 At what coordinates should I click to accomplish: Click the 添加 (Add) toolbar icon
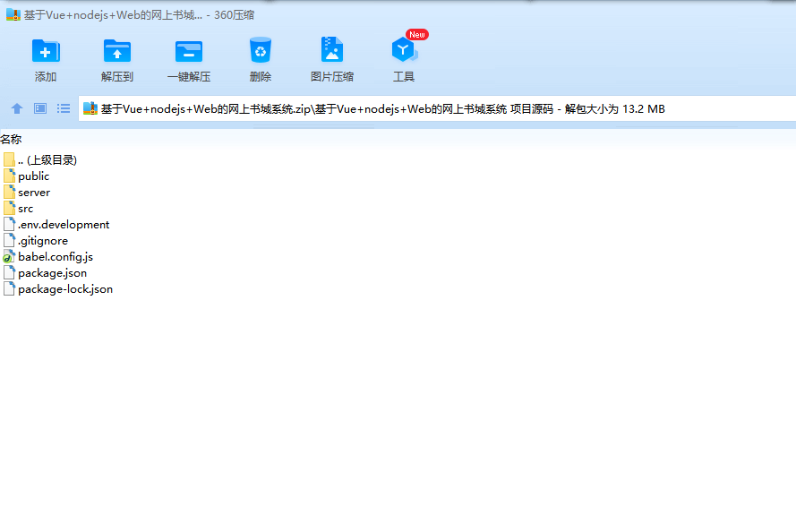pos(46,51)
